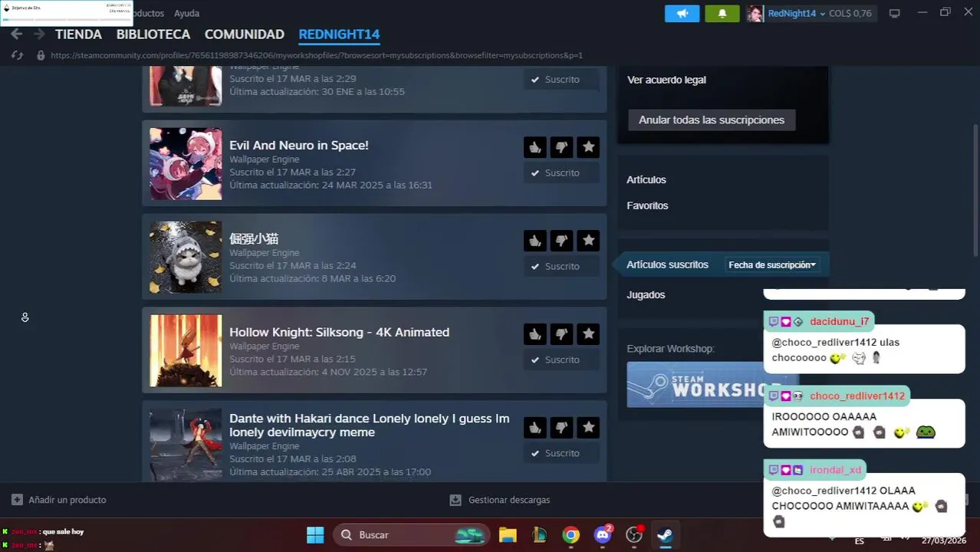Thumbs up the 倔强小猫 wallpaper
The height and width of the screenshot is (552, 980).
pyautogui.click(x=535, y=241)
